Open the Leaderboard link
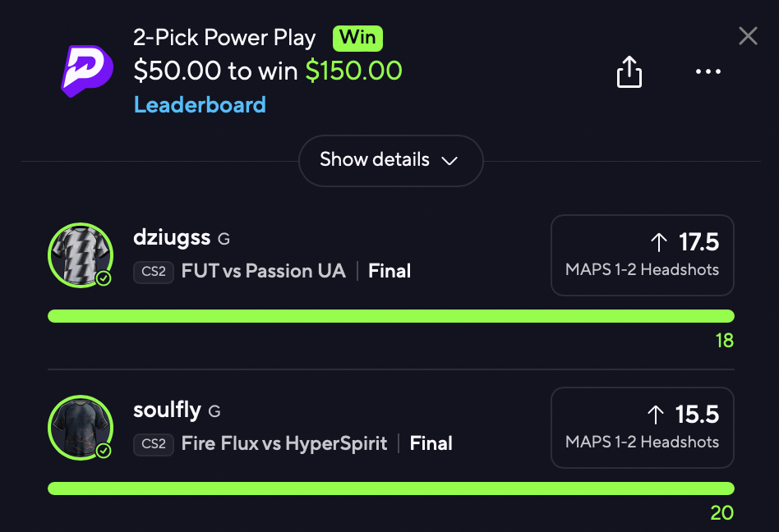779x532 pixels. [x=200, y=105]
